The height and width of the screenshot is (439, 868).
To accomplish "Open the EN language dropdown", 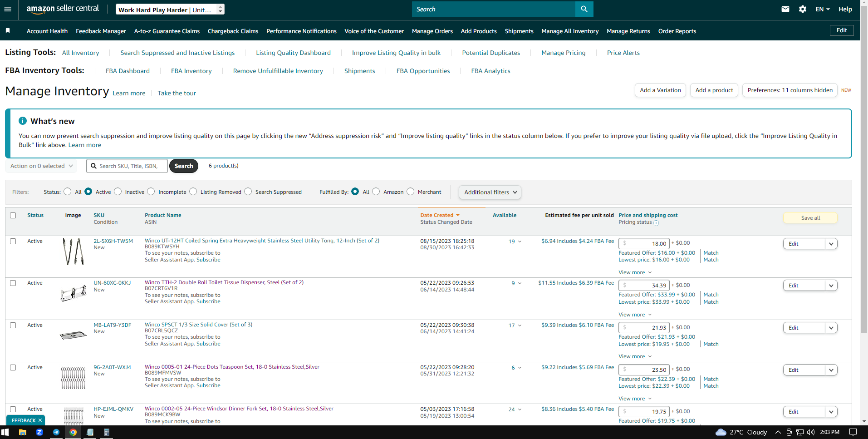I will 823,9.
